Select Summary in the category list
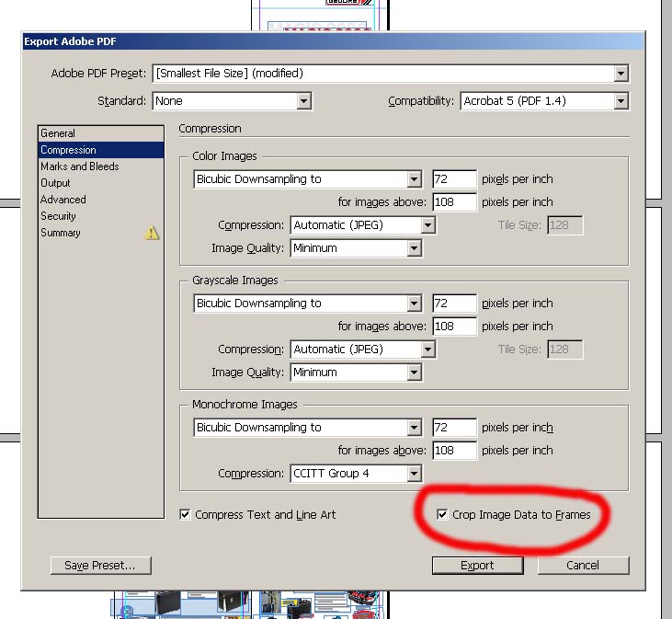Screen dimensions: 672x619 pos(101,233)
